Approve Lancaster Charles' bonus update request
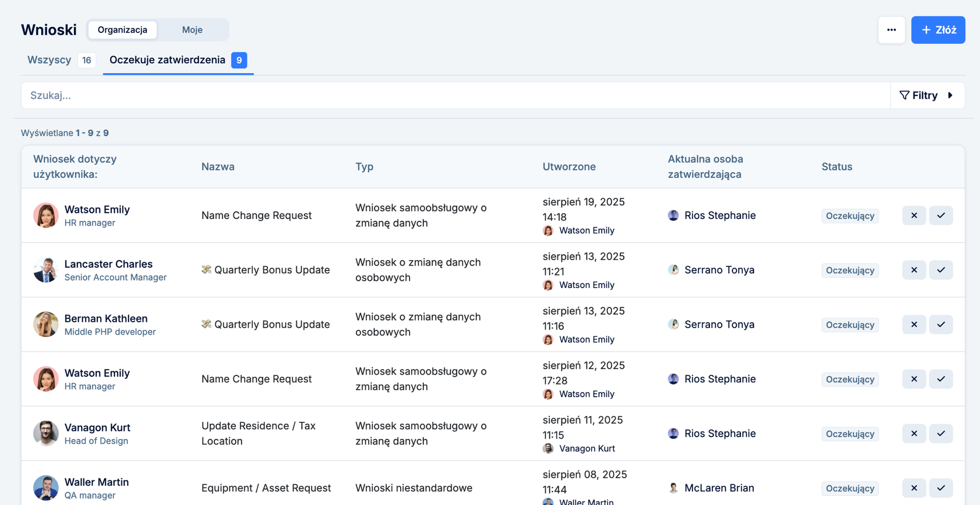 pyautogui.click(x=941, y=270)
